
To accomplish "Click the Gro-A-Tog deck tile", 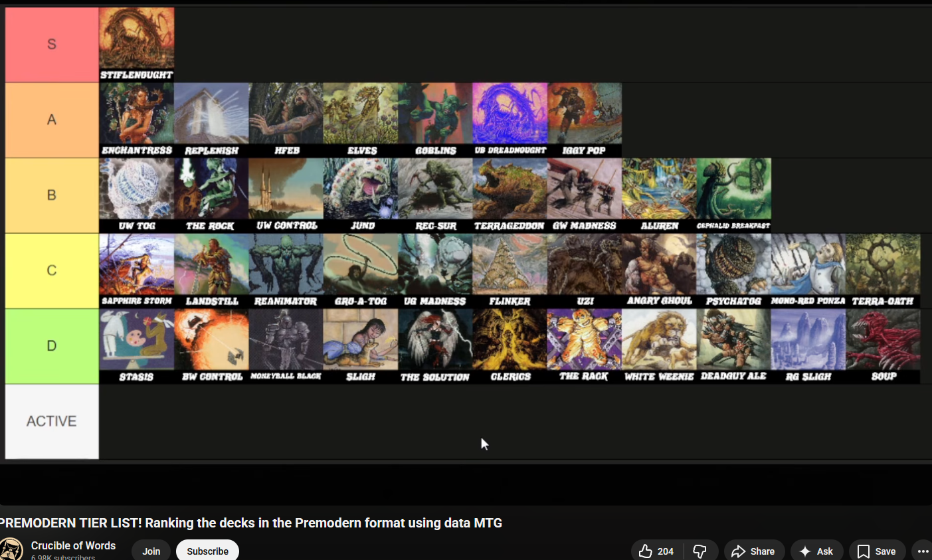I will point(361,271).
